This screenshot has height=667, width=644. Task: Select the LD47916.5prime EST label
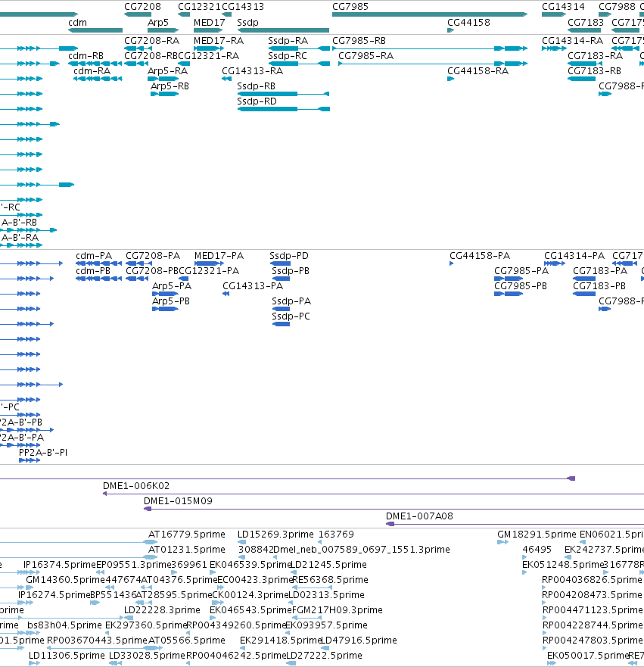pyautogui.click(x=359, y=641)
